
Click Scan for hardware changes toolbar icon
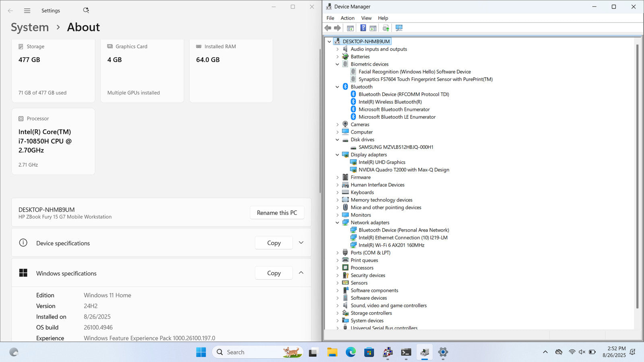click(399, 28)
